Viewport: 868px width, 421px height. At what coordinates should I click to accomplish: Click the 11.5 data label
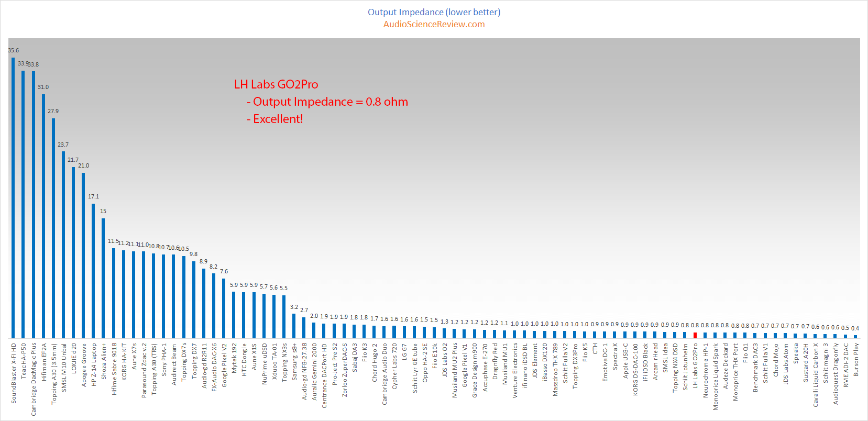[113, 241]
